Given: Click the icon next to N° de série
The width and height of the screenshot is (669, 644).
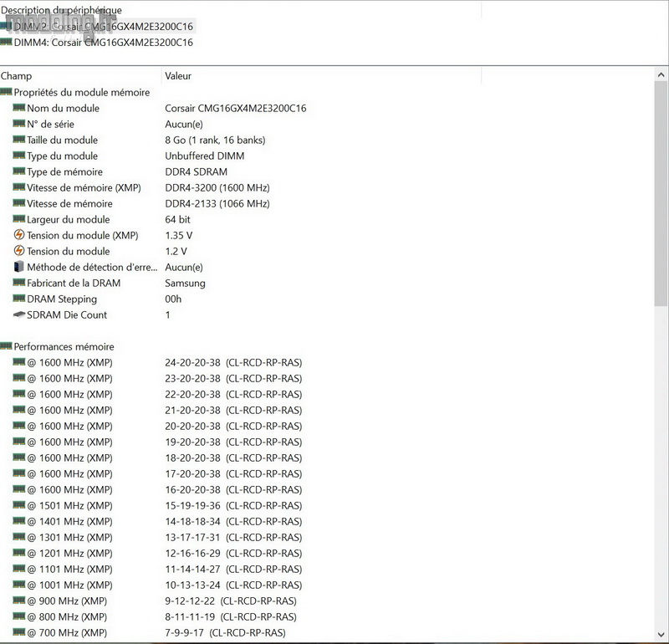Looking at the screenshot, I should tap(18, 123).
